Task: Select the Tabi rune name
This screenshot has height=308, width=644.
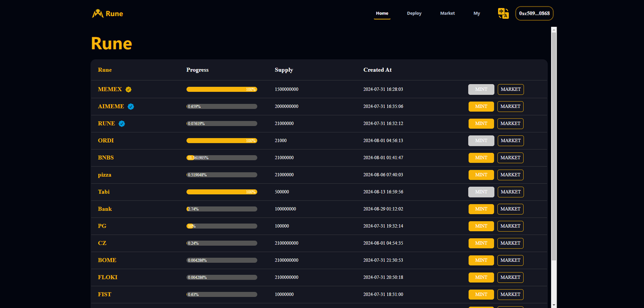Action: [104, 192]
